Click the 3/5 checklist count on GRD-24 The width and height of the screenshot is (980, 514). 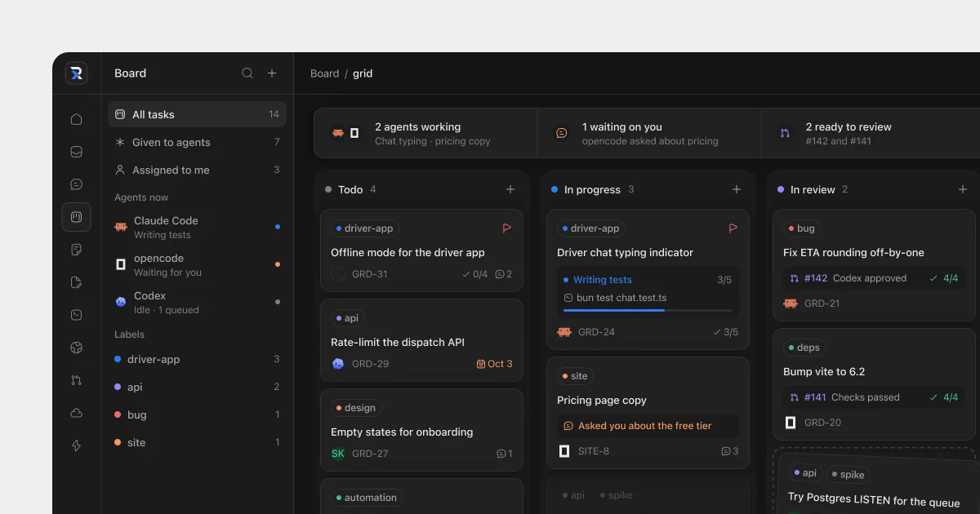click(725, 332)
